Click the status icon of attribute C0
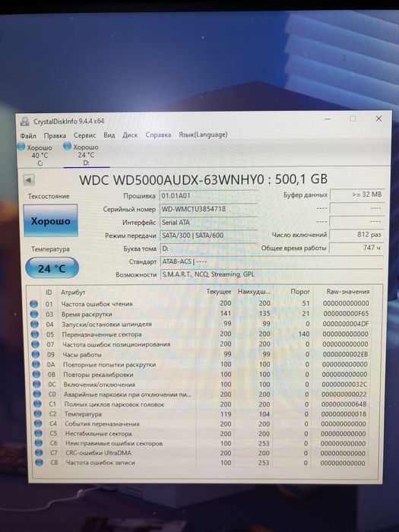 (37, 394)
